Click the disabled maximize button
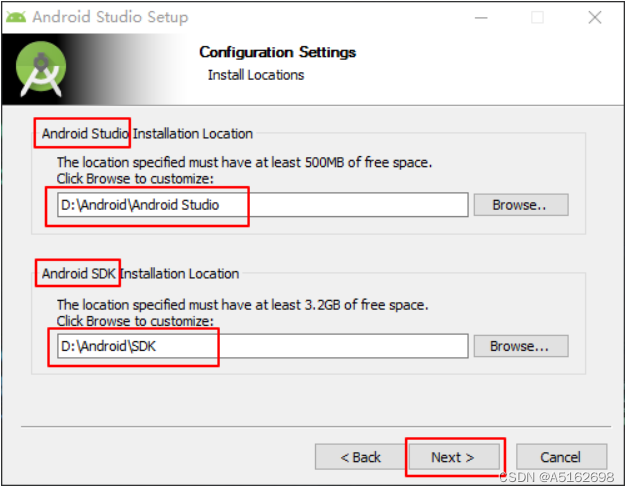 tap(540, 18)
